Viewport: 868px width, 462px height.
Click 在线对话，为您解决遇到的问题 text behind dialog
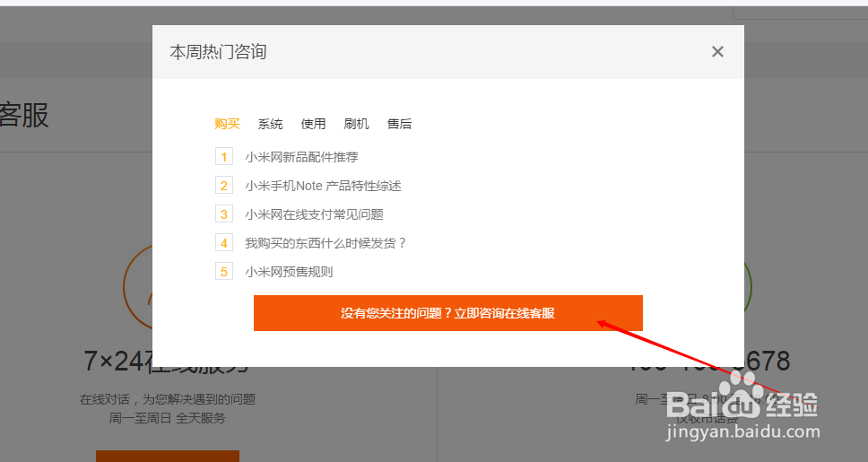click(x=168, y=399)
